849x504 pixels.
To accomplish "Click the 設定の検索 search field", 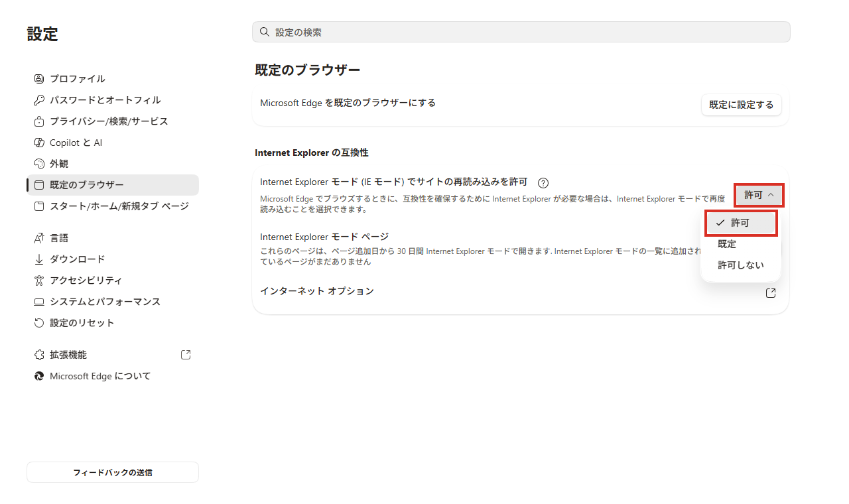I will click(521, 32).
